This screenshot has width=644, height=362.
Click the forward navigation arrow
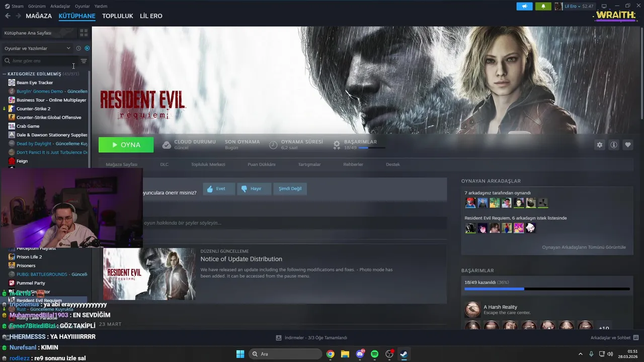(x=18, y=16)
